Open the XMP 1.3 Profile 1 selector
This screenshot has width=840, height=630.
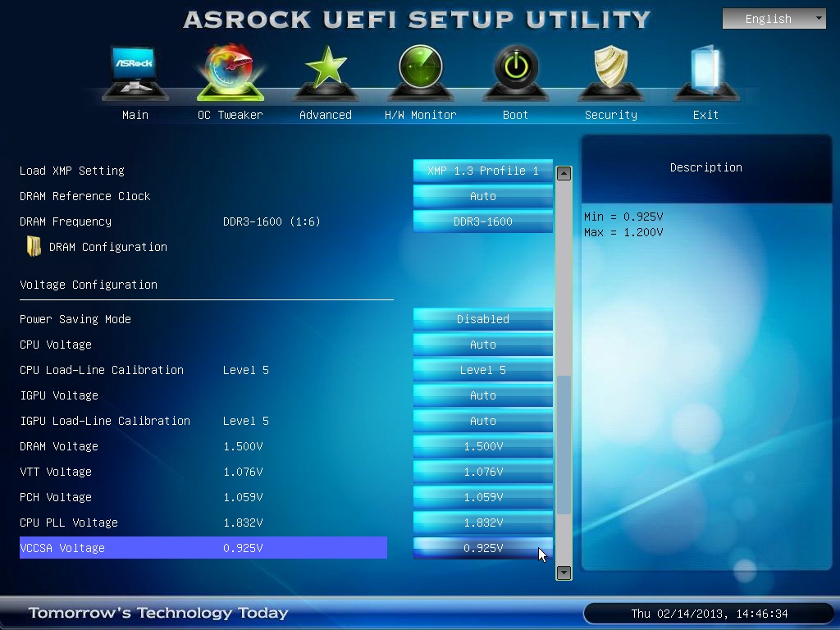[x=482, y=171]
